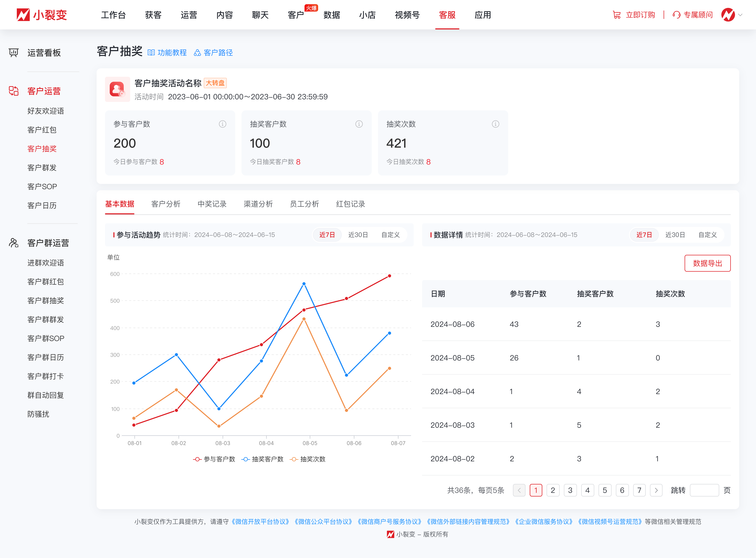Click the 运营看板 dashboard icon
Viewport: 756px width, 558px height.
(x=13, y=53)
